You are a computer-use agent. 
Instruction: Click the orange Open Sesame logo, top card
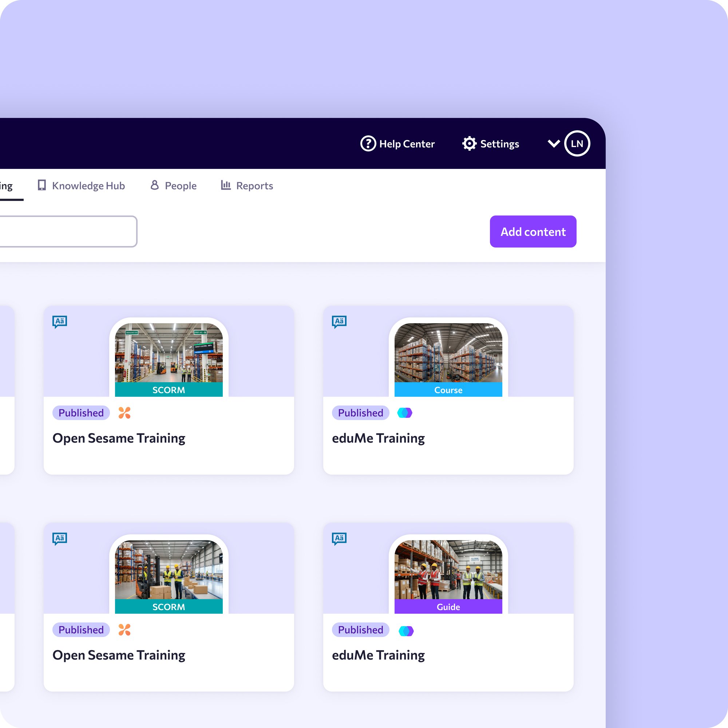tap(124, 413)
